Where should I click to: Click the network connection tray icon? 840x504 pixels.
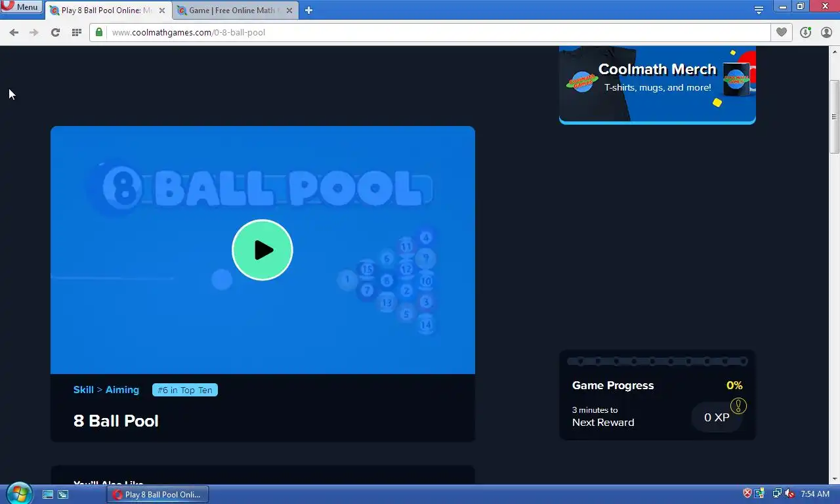coord(777,493)
